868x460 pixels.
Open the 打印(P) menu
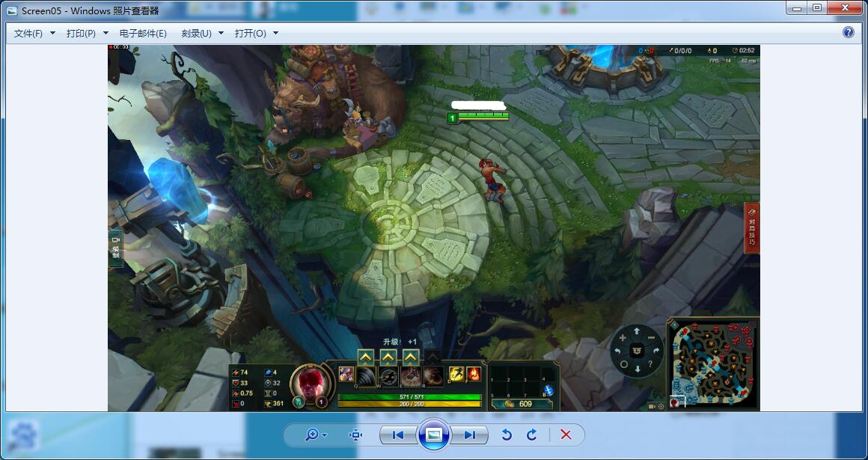[x=87, y=33]
